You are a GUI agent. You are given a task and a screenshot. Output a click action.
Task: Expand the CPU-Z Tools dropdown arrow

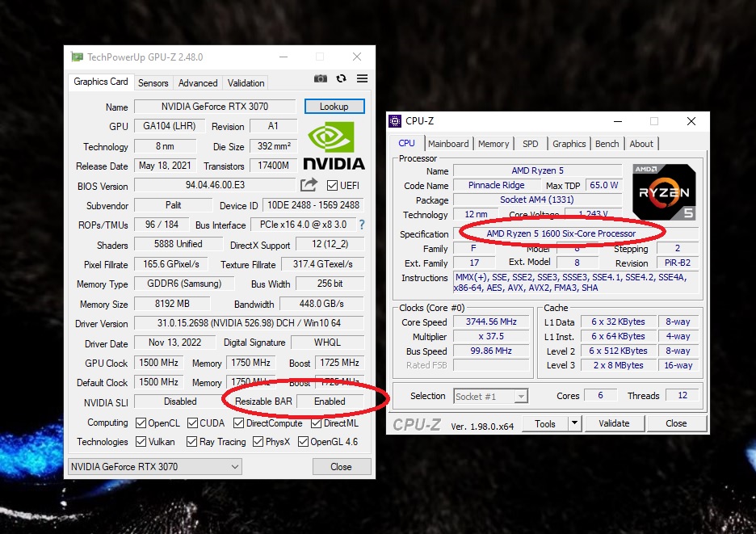(x=574, y=423)
